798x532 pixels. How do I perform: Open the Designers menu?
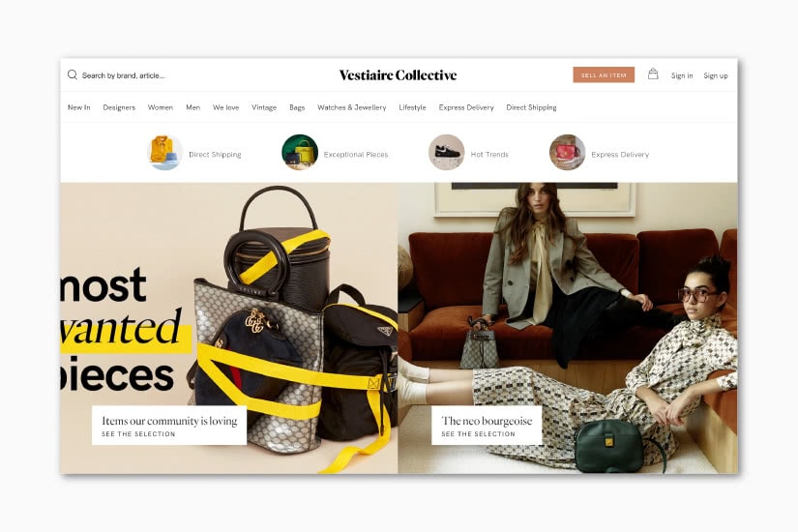[119, 107]
